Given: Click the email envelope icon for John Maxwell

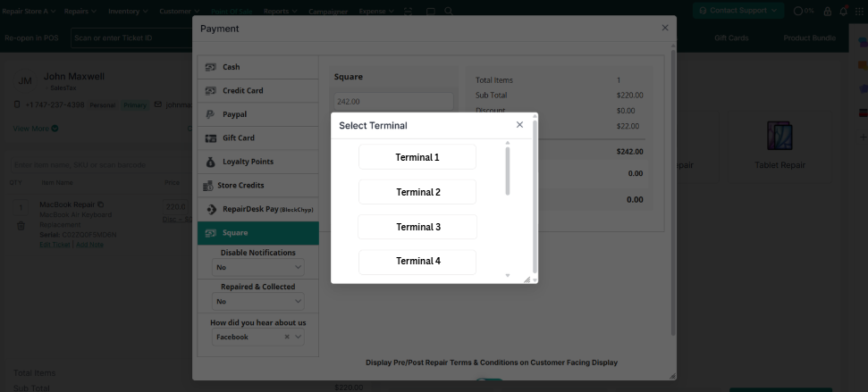Looking at the screenshot, I should (157, 104).
